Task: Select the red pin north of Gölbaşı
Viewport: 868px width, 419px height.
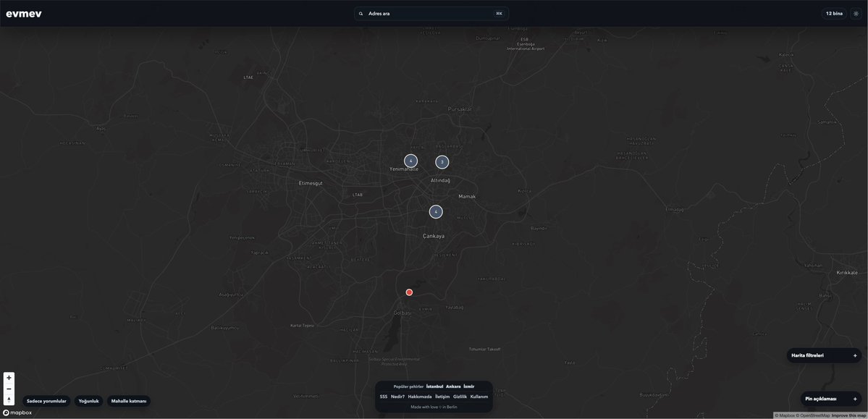Action: coord(409,292)
